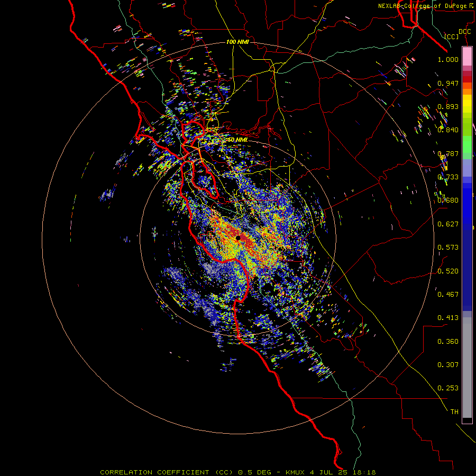476x476 pixels.
Task: Click the 0.467 value on the scale
Action: click(448, 295)
